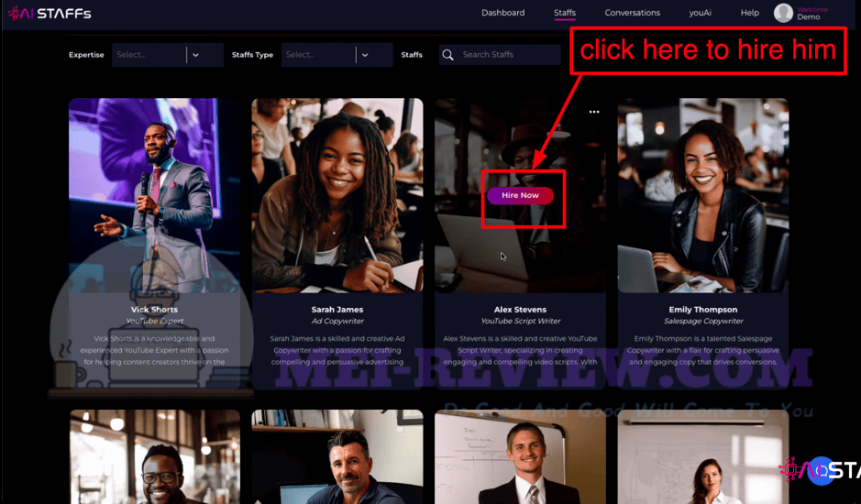The height and width of the screenshot is (504, 861).
Task: Expand the Expertise dropdown
Action: coord(168,55)
